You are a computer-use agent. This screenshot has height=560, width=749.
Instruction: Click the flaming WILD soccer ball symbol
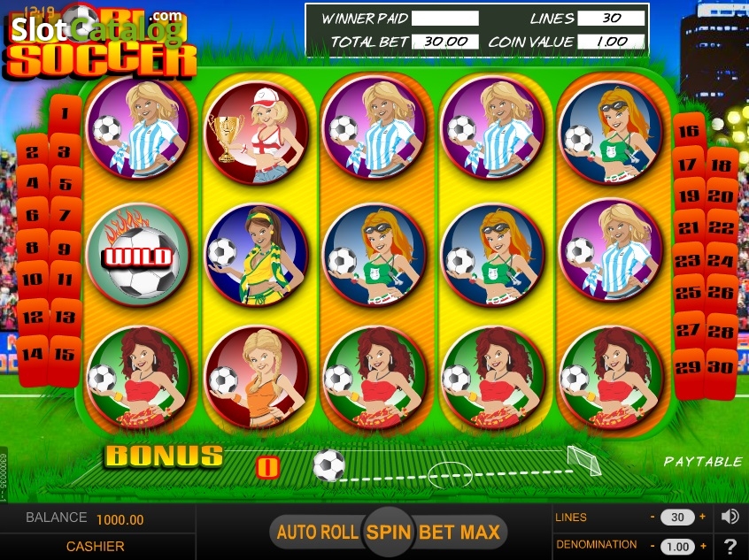[137, 254]
